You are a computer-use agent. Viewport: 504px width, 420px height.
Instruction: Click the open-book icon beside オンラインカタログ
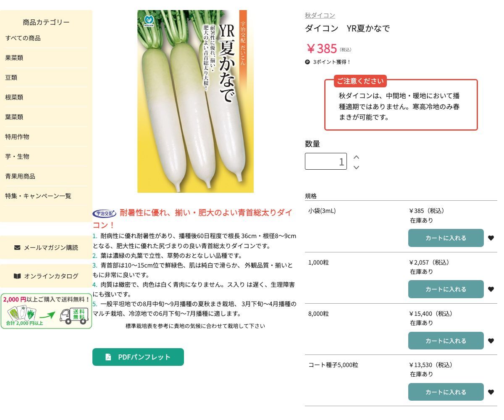(x=17, y=276)
